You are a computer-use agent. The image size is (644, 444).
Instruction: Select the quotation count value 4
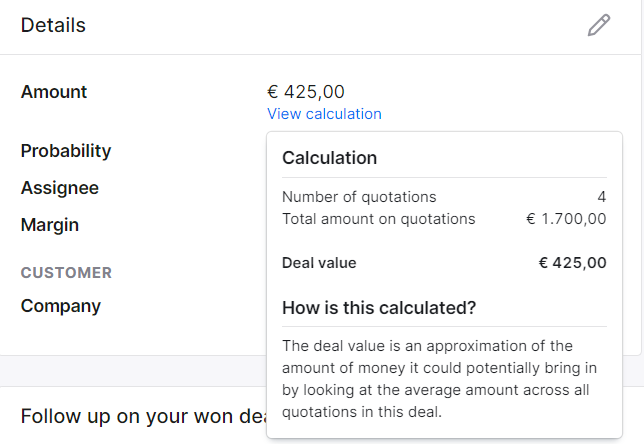point(602,197)
